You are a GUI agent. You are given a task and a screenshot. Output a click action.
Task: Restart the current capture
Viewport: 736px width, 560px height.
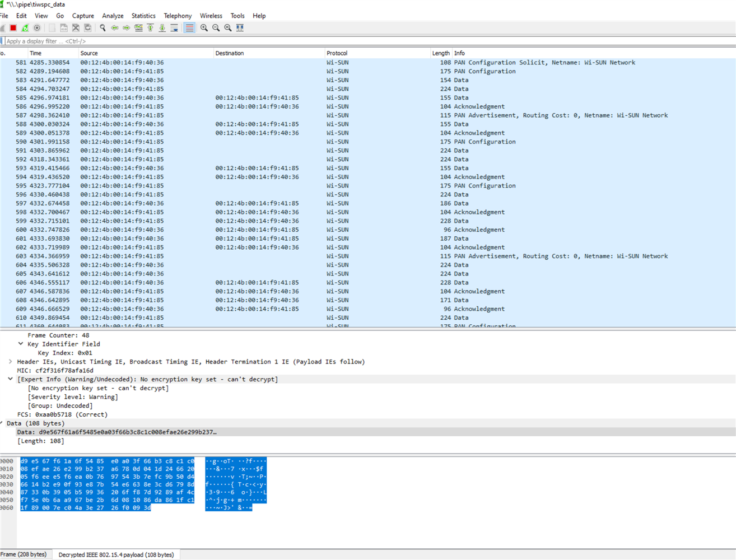[x=25, y=28]
